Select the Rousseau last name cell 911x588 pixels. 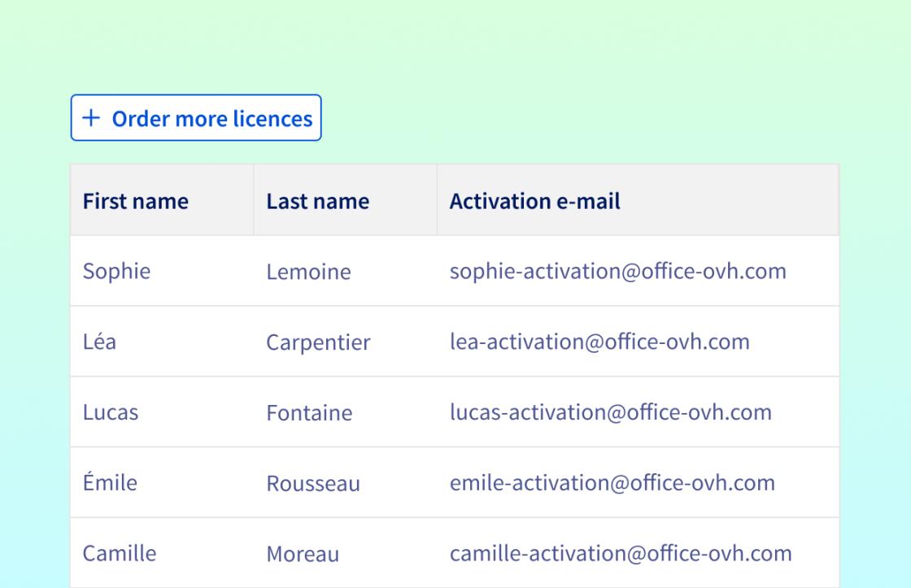(x=313, y=484)
